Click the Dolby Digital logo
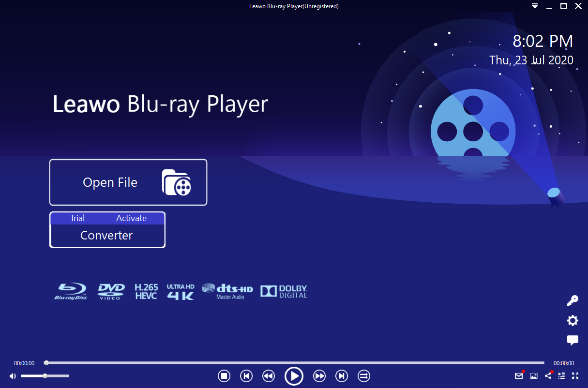The height and width of the screenshot is (388, 588). pos(284,291)
